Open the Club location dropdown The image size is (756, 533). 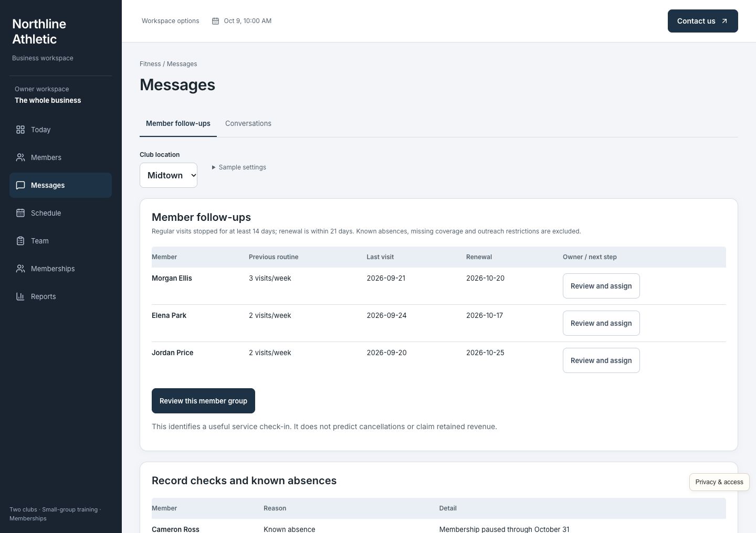click(169, 175)
